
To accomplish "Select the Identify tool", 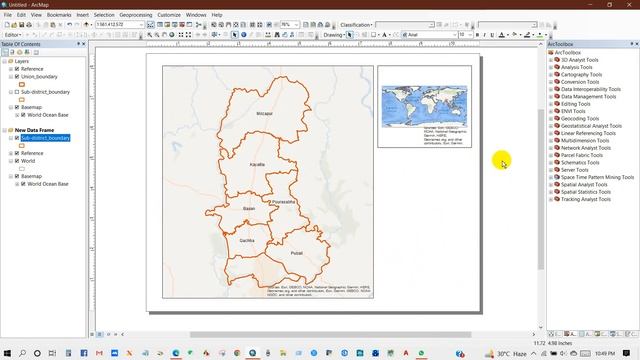I will click(243, 35).
